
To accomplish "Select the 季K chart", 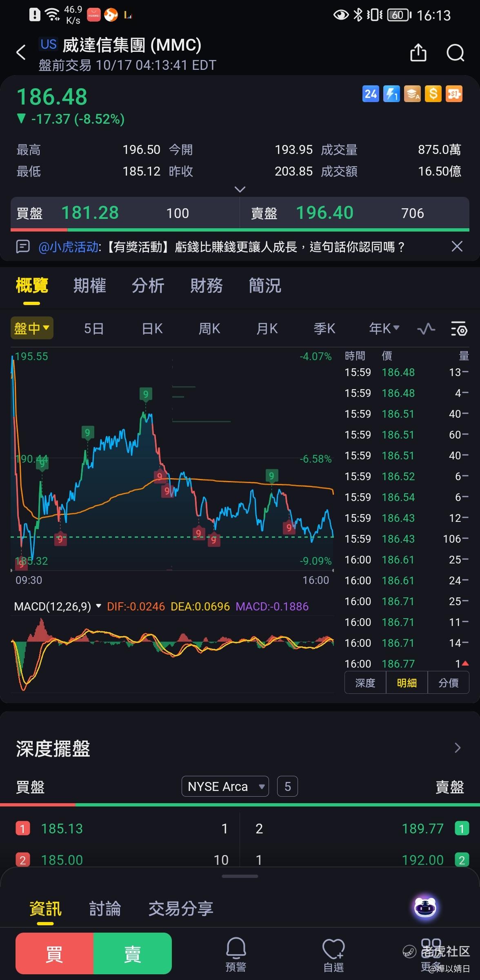I will (x=324, y=328).
